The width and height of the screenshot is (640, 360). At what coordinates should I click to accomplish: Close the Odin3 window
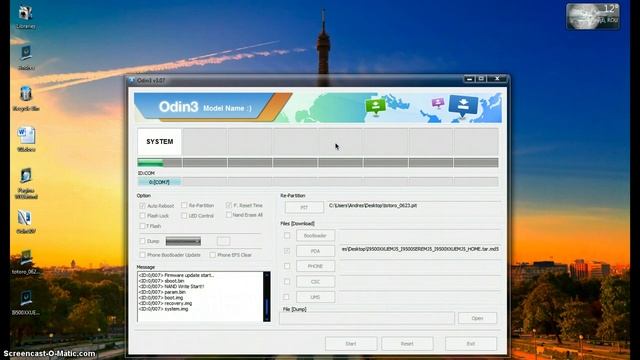[x=497, y=79]
